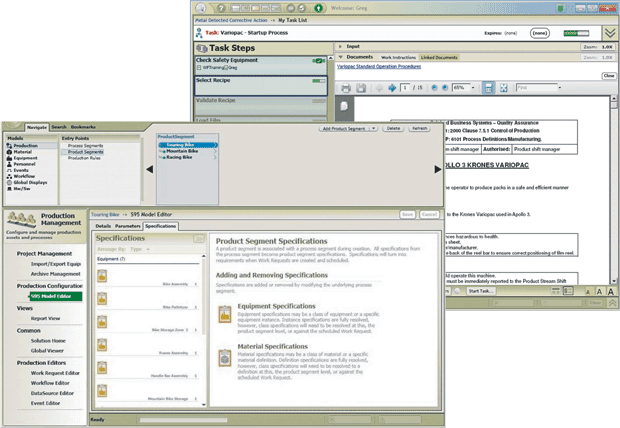Select the medium font size A icon
The height and width of the screenshot is (428, 620).
[599, 292]
